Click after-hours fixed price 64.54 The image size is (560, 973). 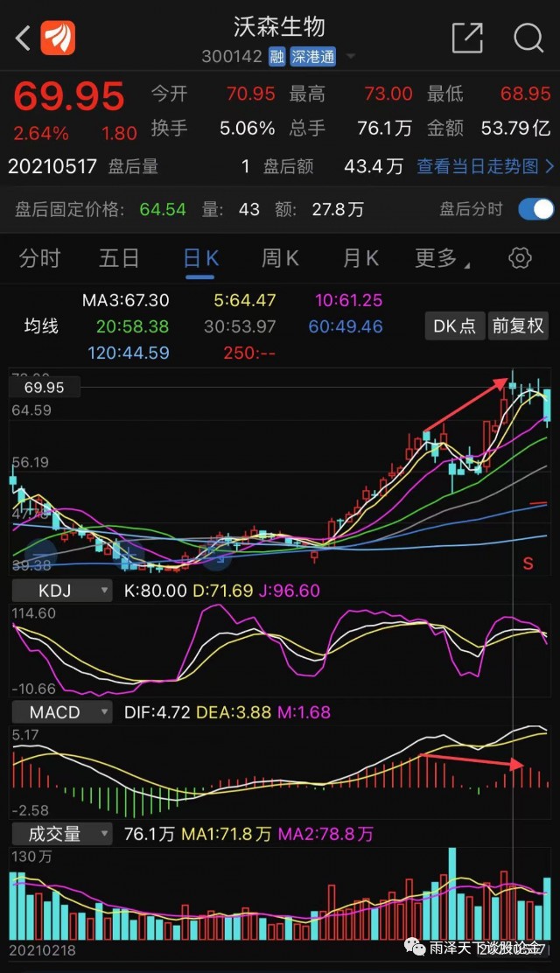click(x=163, y=209)
